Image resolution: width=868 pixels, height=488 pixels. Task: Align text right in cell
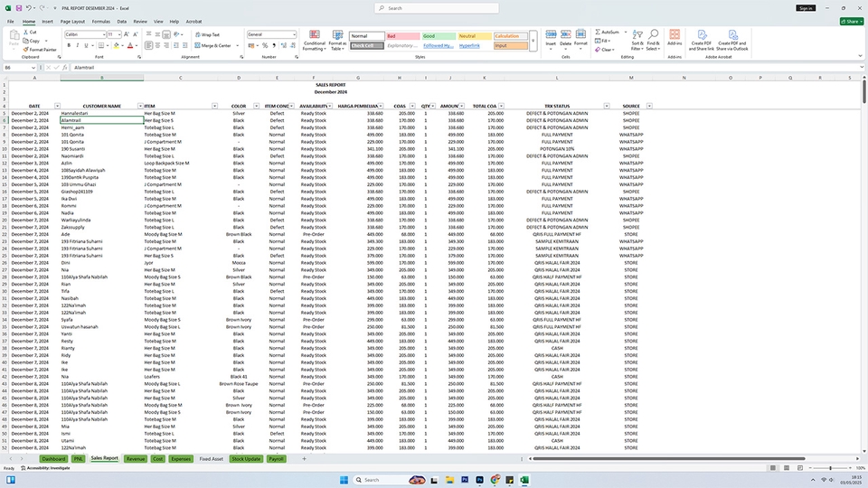click(x=166, y=45)
